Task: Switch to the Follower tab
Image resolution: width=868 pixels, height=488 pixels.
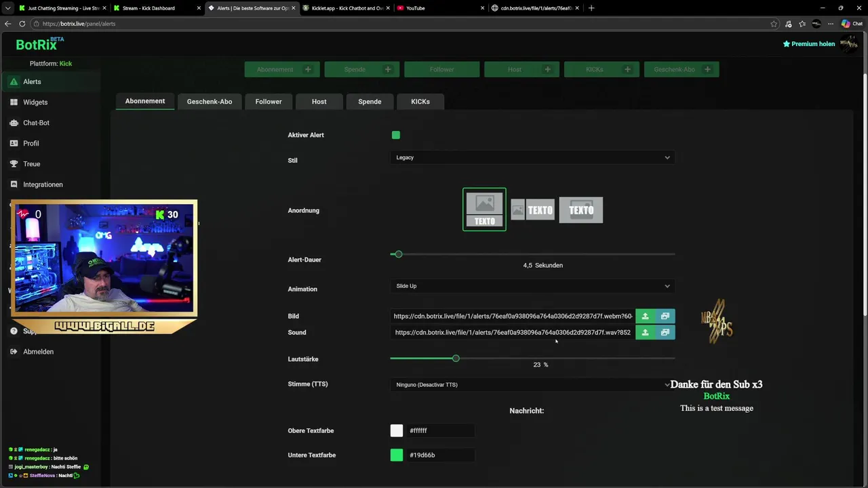Action: pos(269,102)
